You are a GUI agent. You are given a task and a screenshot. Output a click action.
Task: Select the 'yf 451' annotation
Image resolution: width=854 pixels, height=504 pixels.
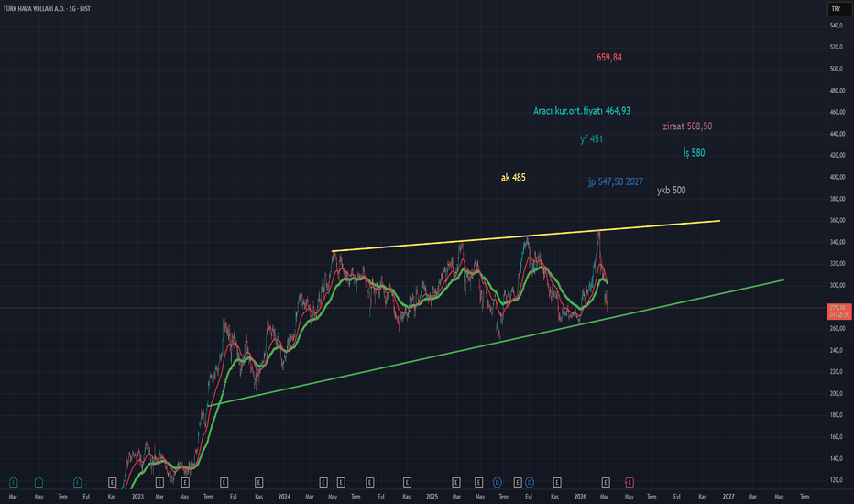pyautogui.click(x=592, y=139)
